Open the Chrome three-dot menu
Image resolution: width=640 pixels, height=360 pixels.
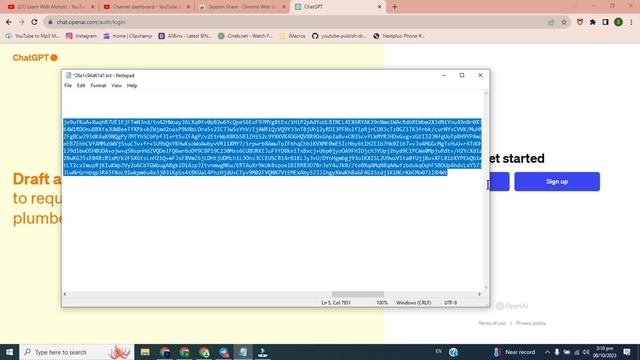click(631, 22)
